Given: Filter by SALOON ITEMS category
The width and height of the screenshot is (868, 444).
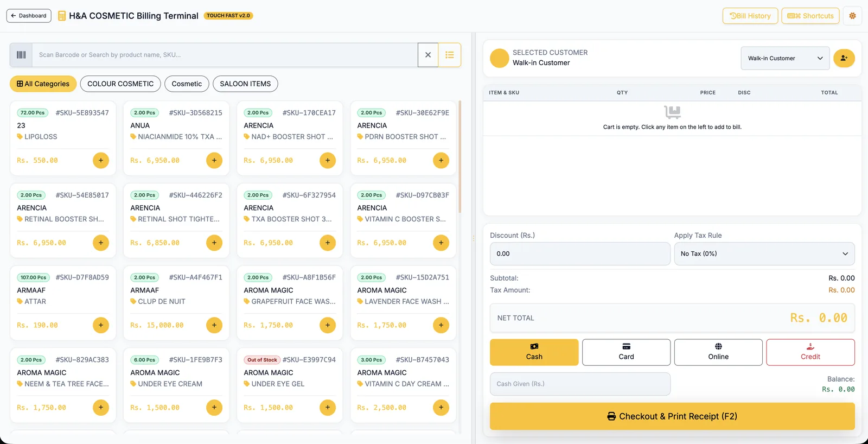Looking at the screenshot, I should click(x=245, y=84).
